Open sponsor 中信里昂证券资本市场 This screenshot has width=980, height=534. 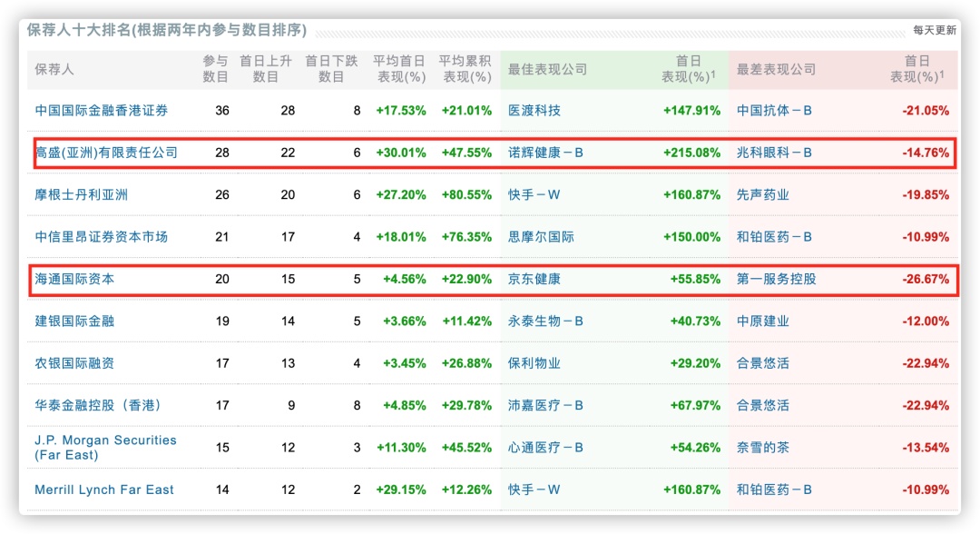[102, 237]
